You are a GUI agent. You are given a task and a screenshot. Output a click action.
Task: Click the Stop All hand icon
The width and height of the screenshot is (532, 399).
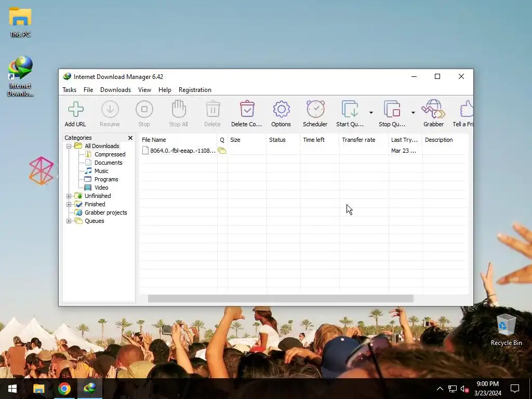point(179,109)
